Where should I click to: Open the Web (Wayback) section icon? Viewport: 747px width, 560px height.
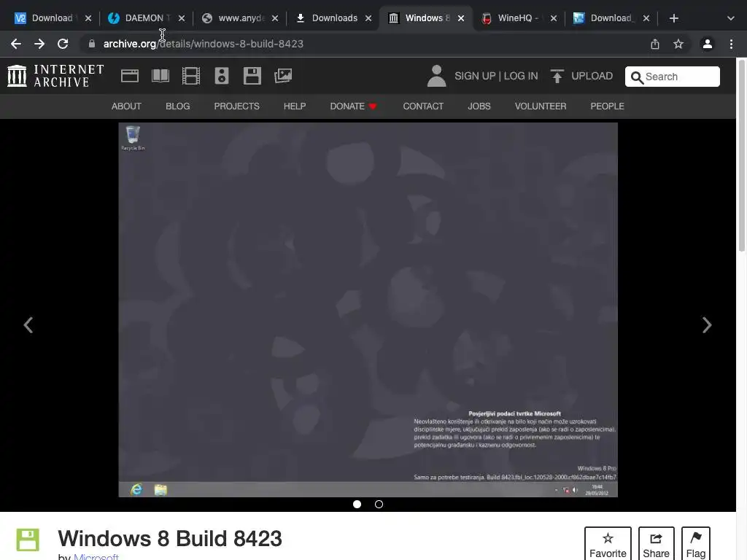coord(130,76)
